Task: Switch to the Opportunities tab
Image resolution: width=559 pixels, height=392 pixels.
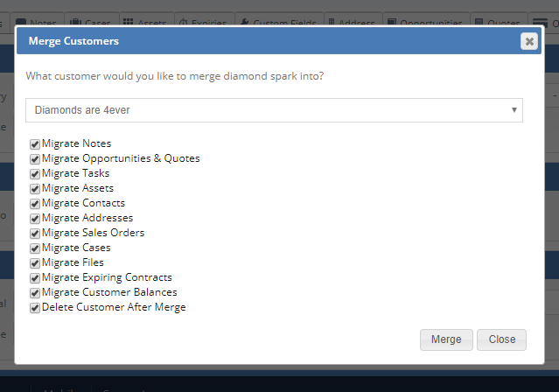Action: pyautogui.click(x=426, y=22)
